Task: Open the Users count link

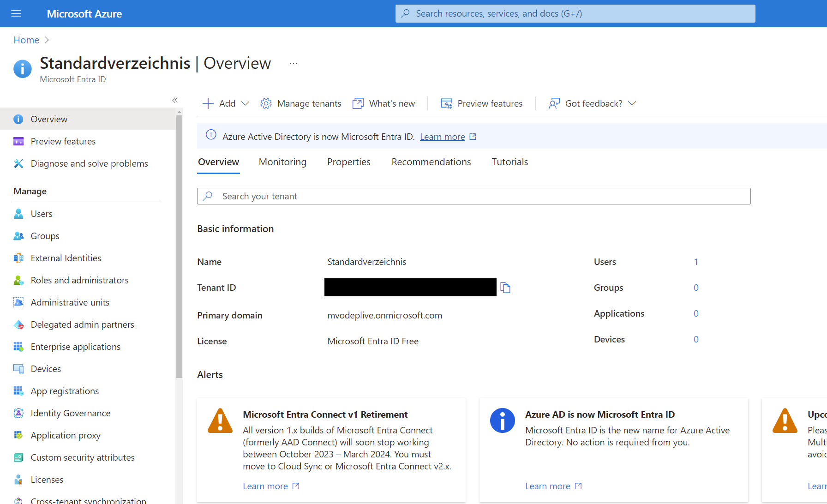Action: click(x=696, y=262)
